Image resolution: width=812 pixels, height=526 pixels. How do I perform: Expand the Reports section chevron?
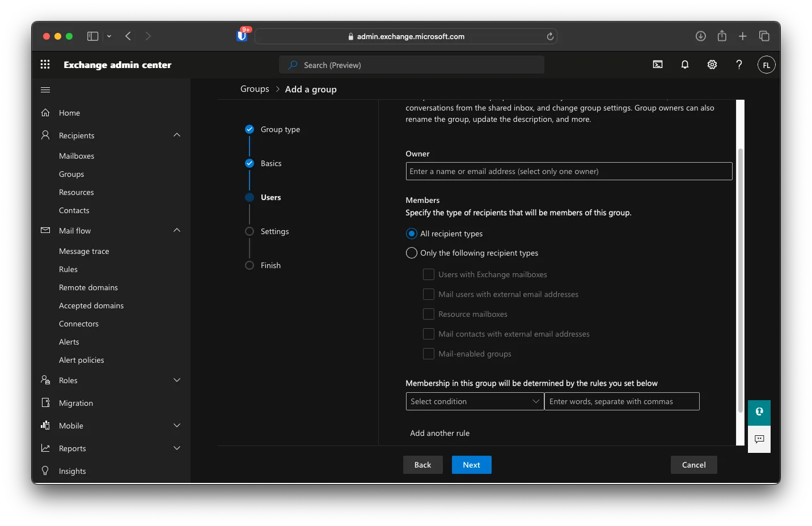177,448
